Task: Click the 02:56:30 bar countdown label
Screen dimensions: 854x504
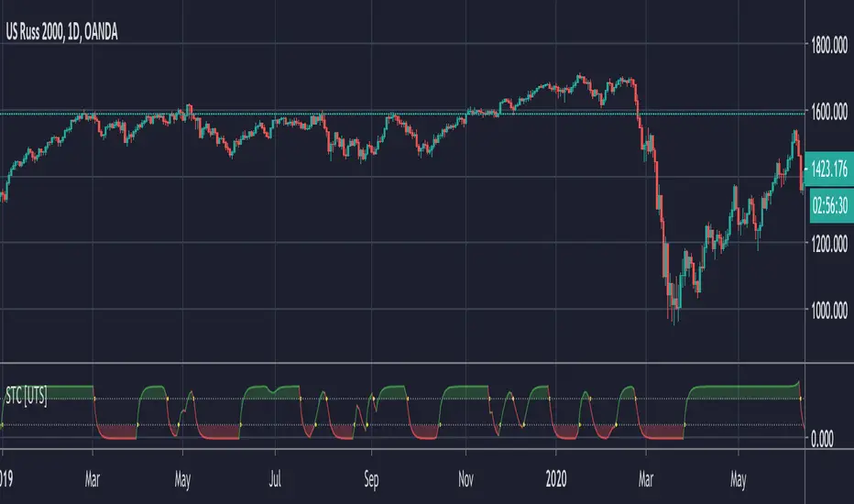Action: pos(829,207)
